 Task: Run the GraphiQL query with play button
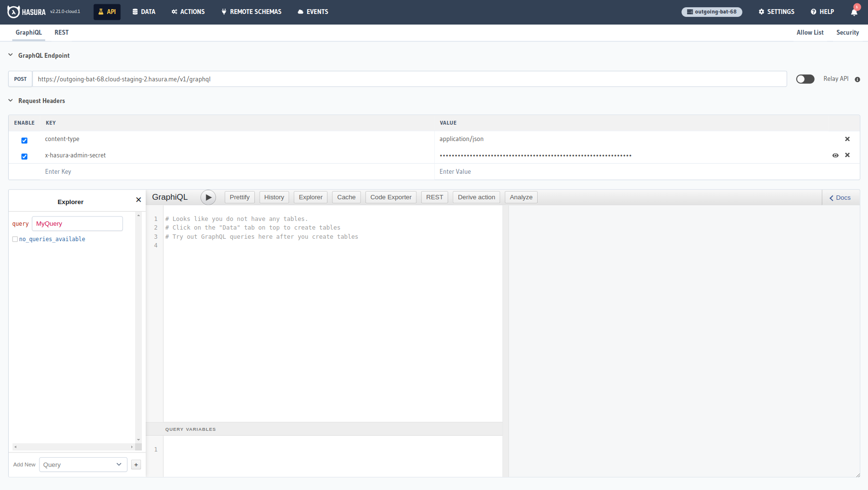pyautogui.click(x=208, y=197)
